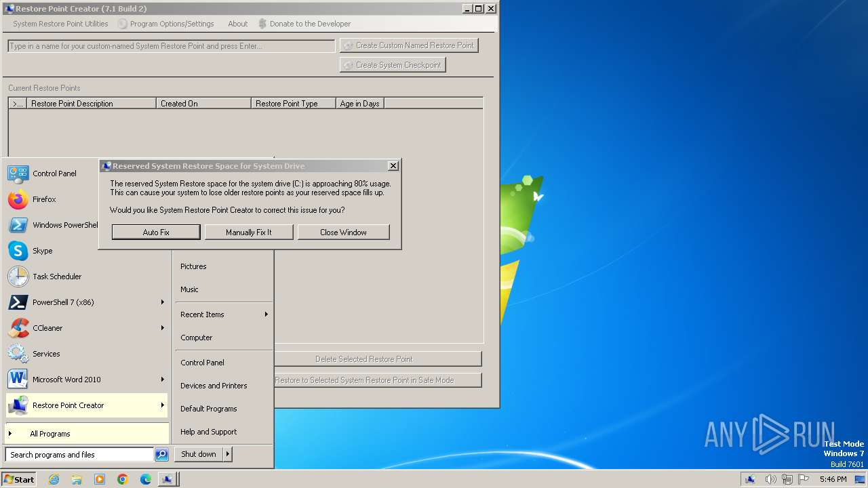Viewport: 868px width, 488px height.
Task: Open About menu
Action: [x=237, y=24]
